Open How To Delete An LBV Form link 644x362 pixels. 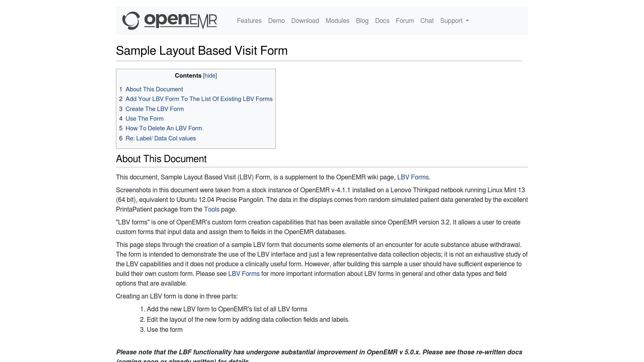pos(164,128)
